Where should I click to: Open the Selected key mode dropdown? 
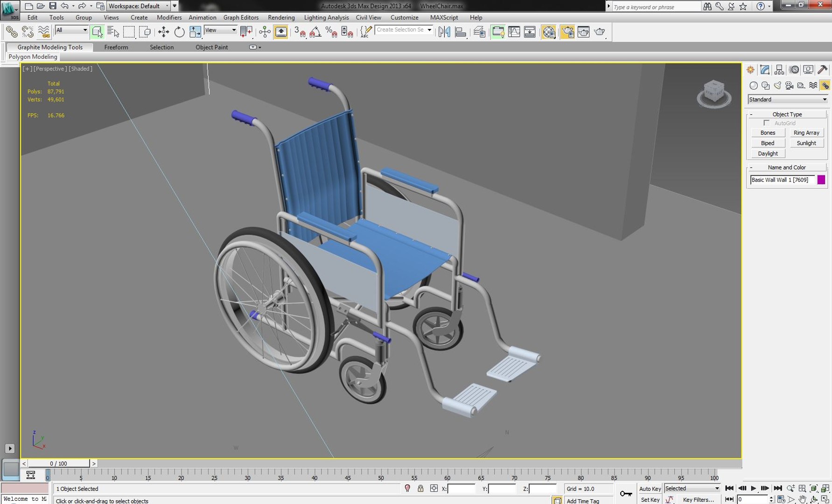[x=692, y=488]
